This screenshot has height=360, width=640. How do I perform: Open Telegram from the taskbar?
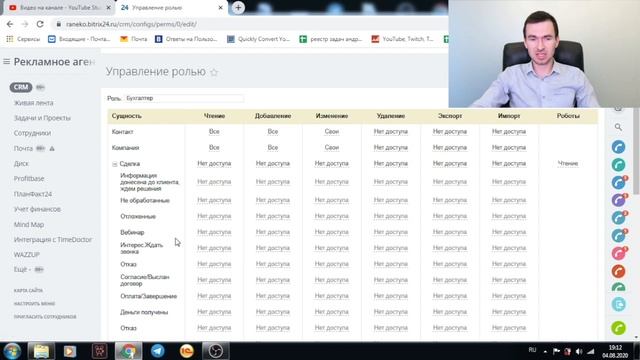tap(158, 351)
